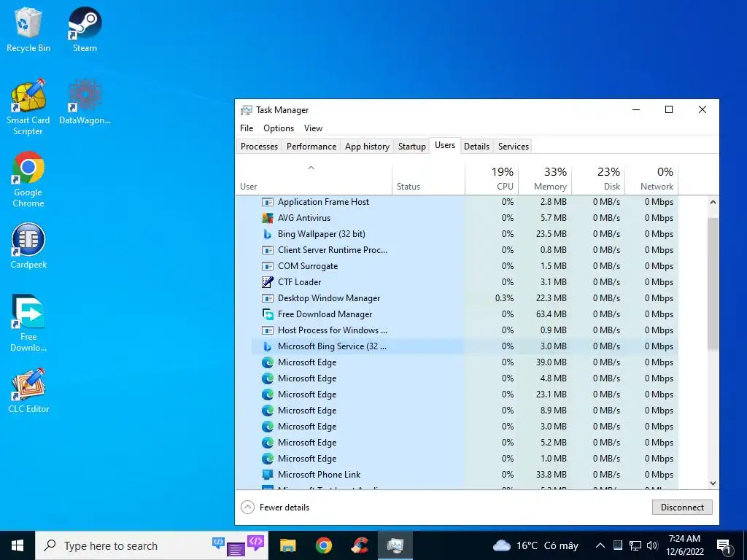This screenshot has width=747, height=560.
Task: Click the Microsoft Phone Link process icon
Action: coord(268,475)
